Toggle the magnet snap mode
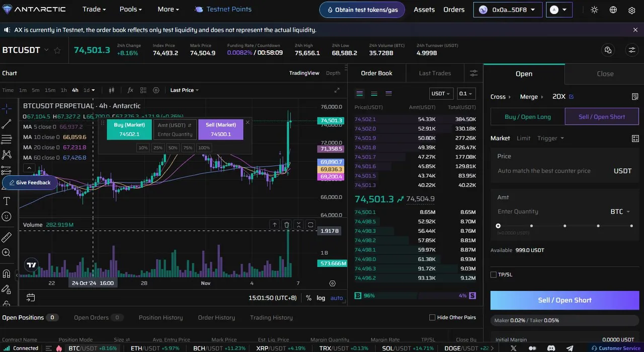Viewport: 644px width, 352px height. [x=7, y=274]
